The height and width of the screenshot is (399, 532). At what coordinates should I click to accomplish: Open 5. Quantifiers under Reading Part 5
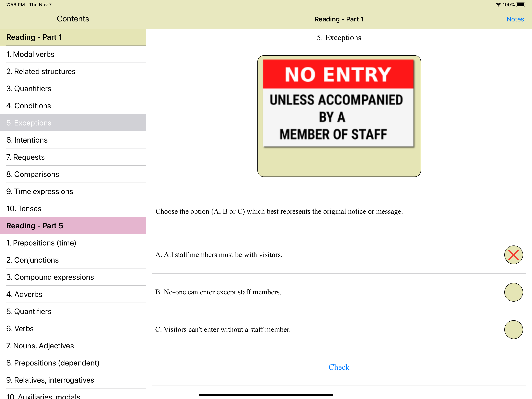point(73,311)
